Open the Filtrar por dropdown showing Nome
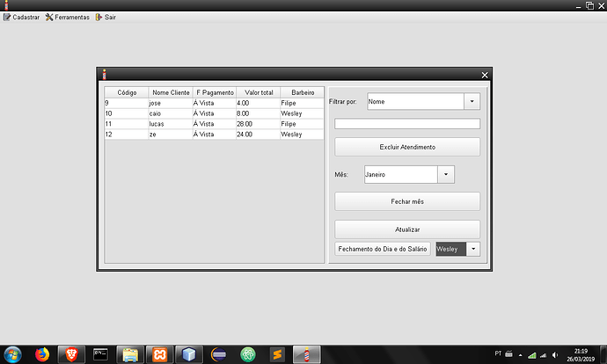 click(472, 101)
